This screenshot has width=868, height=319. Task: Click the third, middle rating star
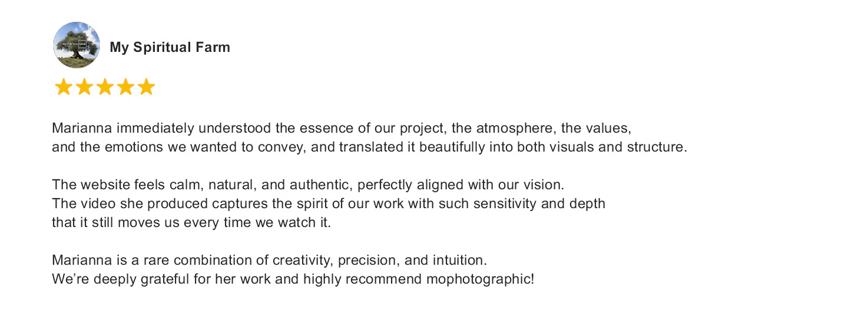pos(105,87)
